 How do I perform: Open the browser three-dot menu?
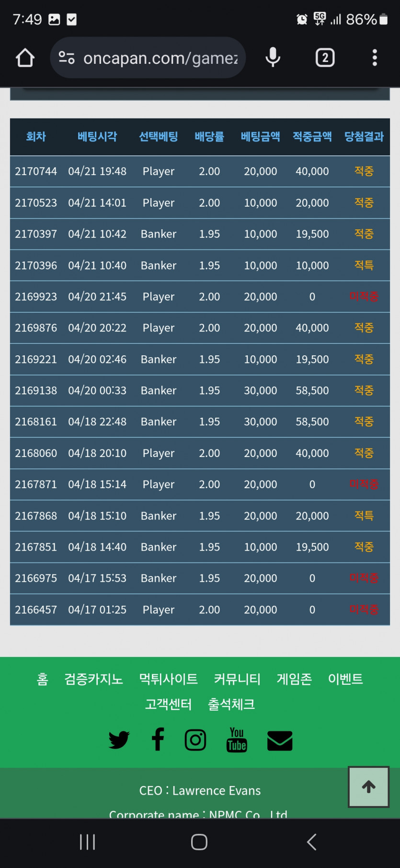[x=375, y=58]
